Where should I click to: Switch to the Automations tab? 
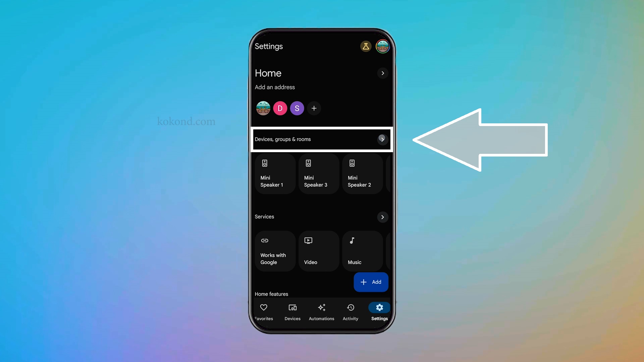pos(322,312)
